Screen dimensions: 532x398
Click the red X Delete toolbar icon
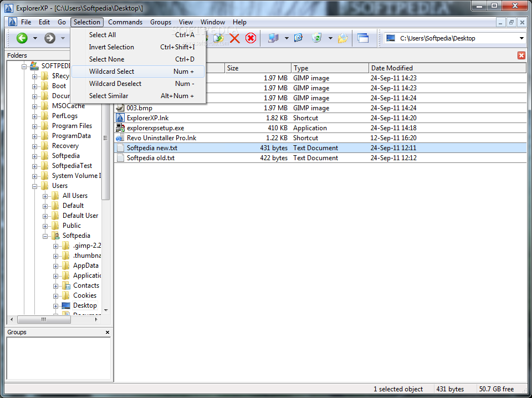(234, 38)
